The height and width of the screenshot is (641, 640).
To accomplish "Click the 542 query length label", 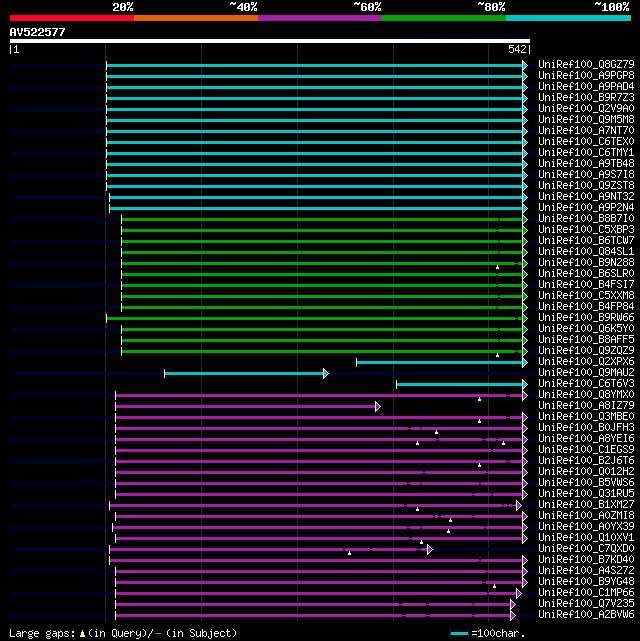I will (x=517, y=49).
